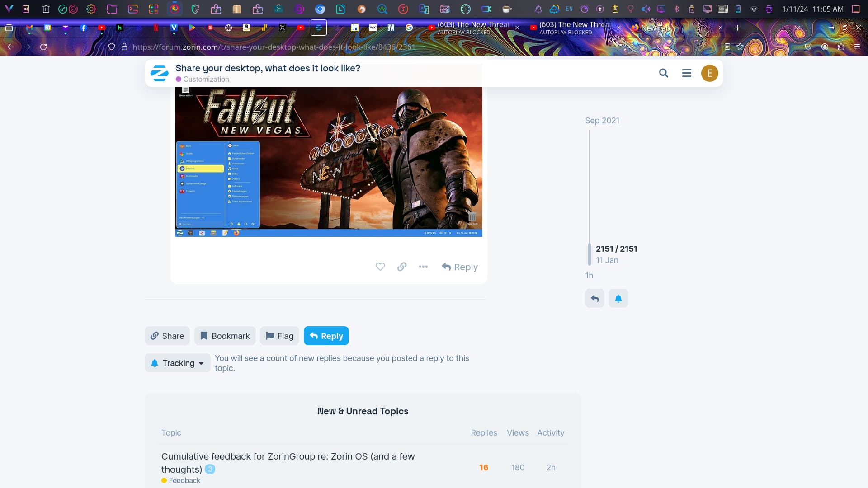Open pinned Facebook tab

(x=84, y=28)
